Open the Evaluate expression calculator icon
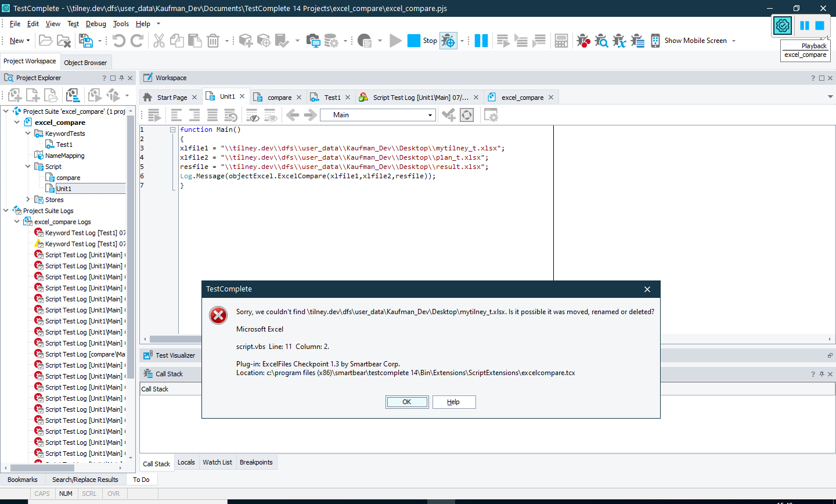This screenshot has width=836, height=504. (561, 41)
